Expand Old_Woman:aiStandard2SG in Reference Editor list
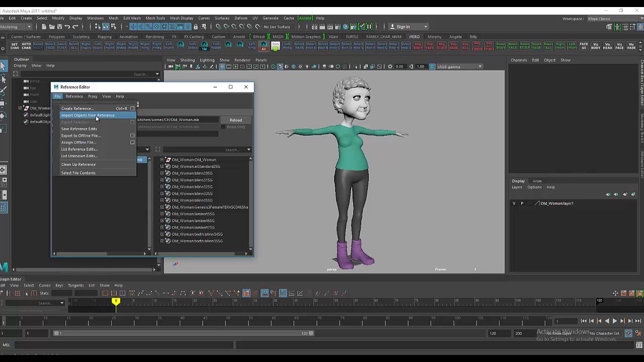This screenshot has height=362, width=644. pos(162,166)
